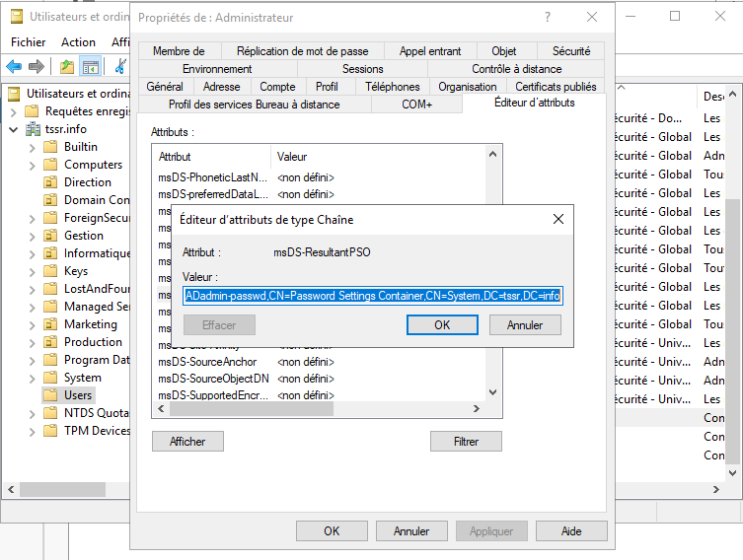Switch to the Sécurité tab

(571, 51)
